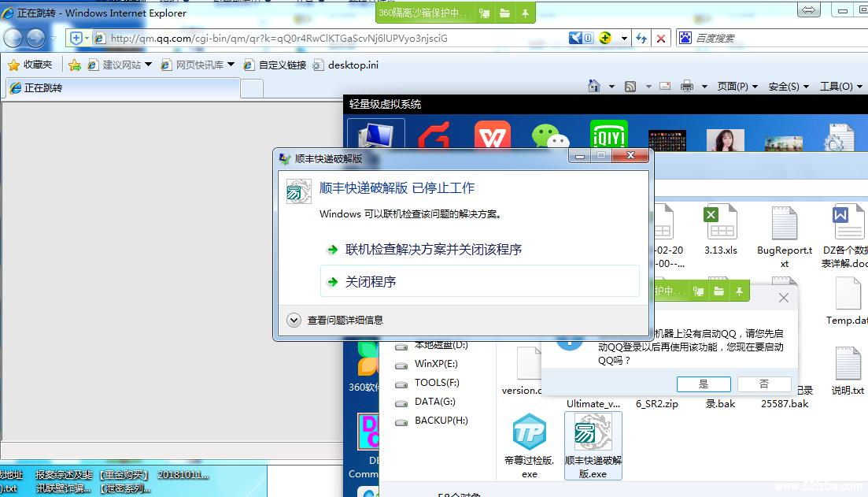Choose 联机检查解决方案并关闭该程序
The image size is (868, 497).
[x=434, y=250]
